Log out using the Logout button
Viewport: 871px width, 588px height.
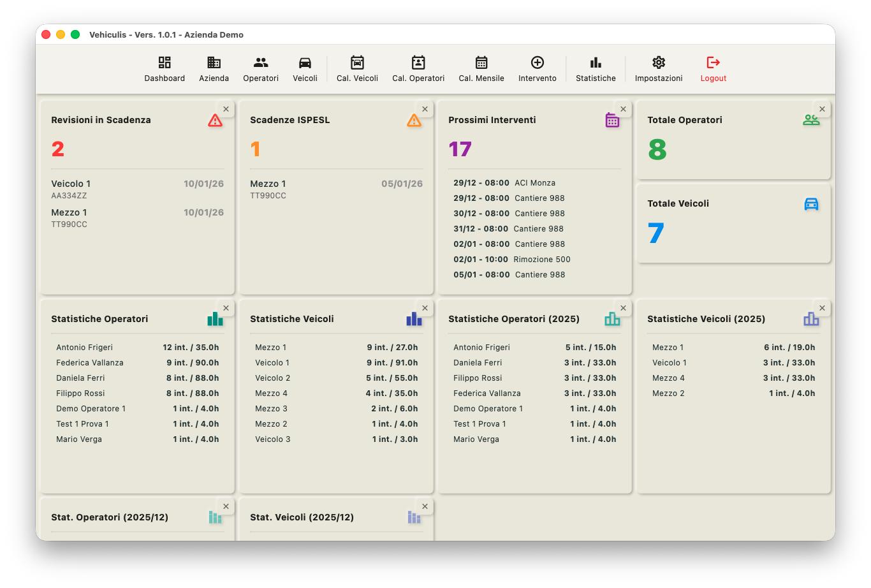[x=713, y=69]
